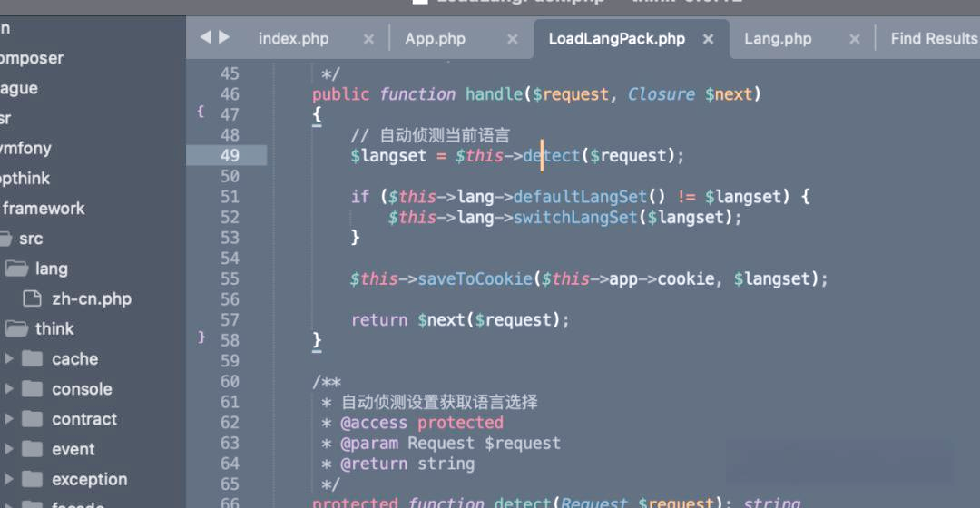
Task: Click "protected" keyword on line 62
Action: point(460,423)
